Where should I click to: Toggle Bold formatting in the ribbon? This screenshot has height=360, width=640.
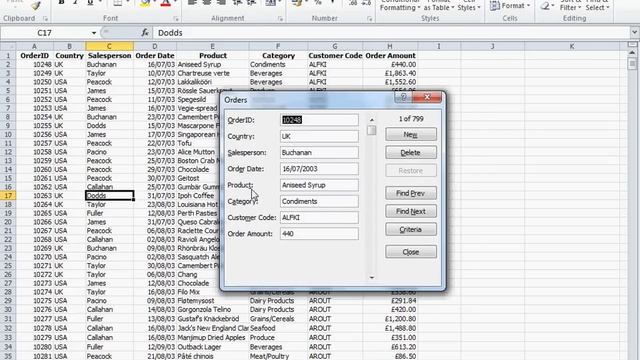coord(61,3)
